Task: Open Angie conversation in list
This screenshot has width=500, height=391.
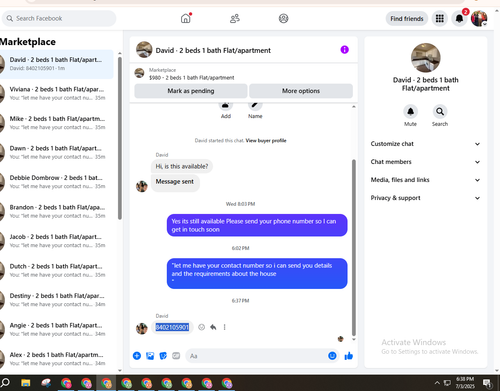Action: point(57,329)
